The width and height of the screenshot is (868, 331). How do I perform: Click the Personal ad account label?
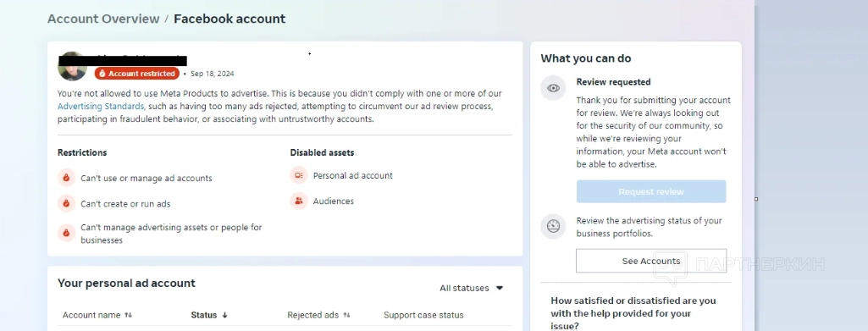(x=353, y=175)
